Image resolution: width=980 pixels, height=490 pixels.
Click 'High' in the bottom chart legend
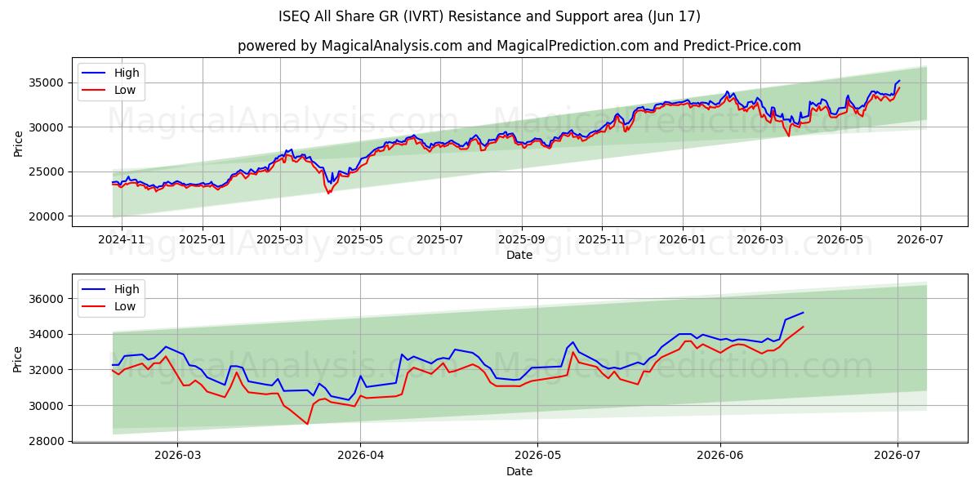coord(127,289)
